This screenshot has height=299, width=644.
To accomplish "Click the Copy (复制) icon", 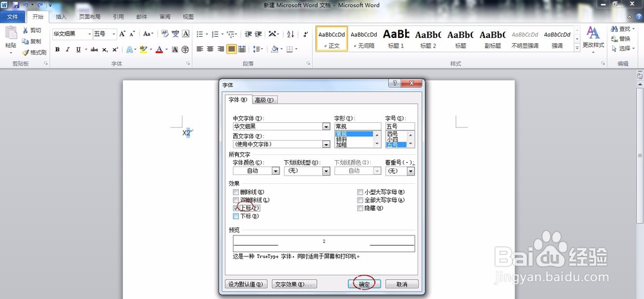I will pos(25,41).
